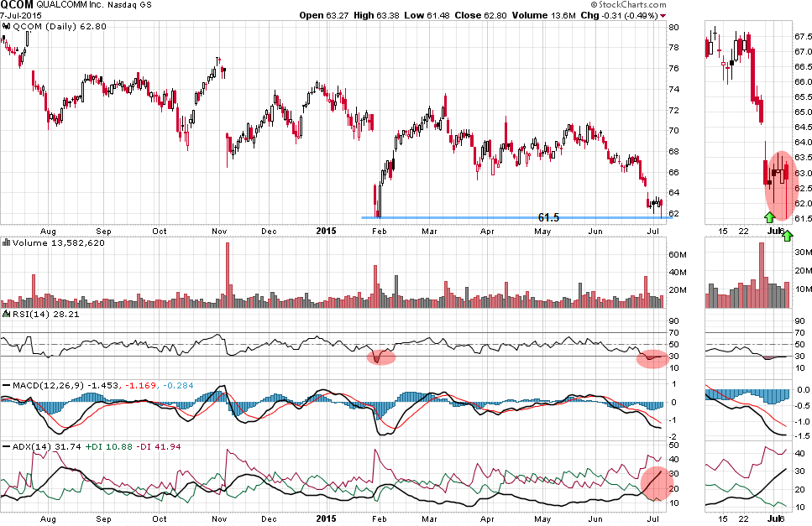The image size is (812, 526).
Task: Click the MACD(12,26,9) -1.453 label
Action: click(x=65, y=385)
